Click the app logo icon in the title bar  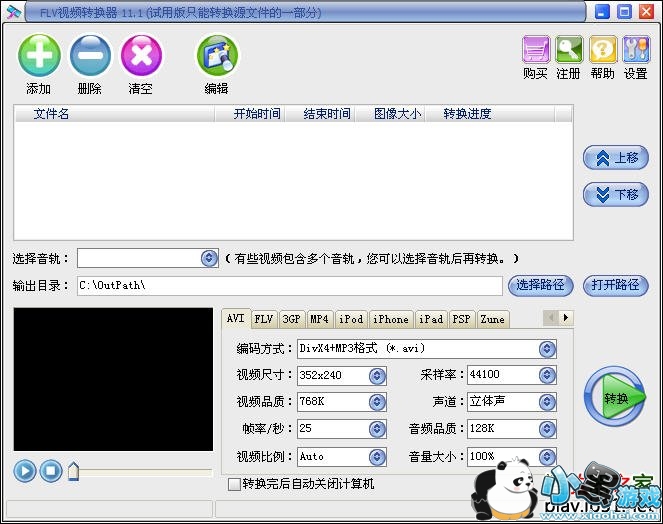14,12
